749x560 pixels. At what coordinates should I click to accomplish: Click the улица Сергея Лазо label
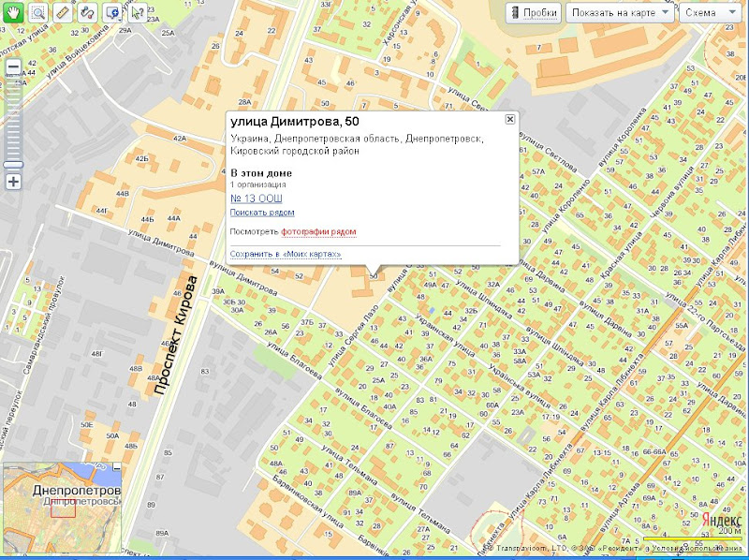point(354,337)
